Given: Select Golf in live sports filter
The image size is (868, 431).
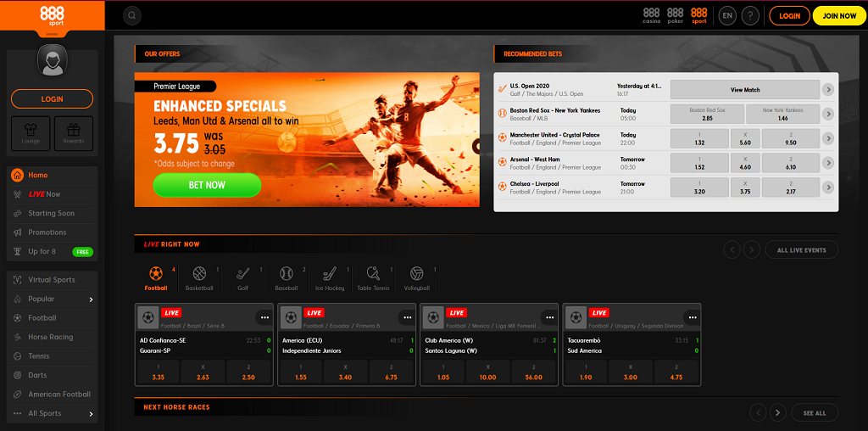Looking at the screenshot, I should (243, 278).
